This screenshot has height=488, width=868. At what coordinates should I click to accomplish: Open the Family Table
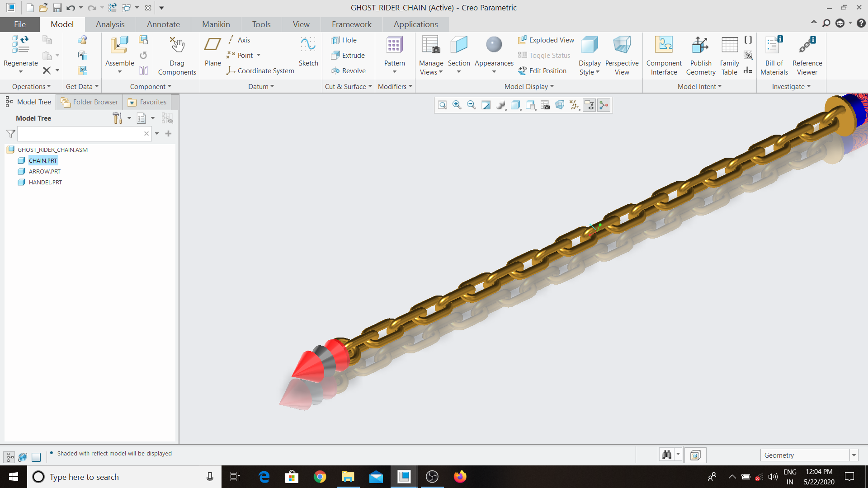[729, 55]
